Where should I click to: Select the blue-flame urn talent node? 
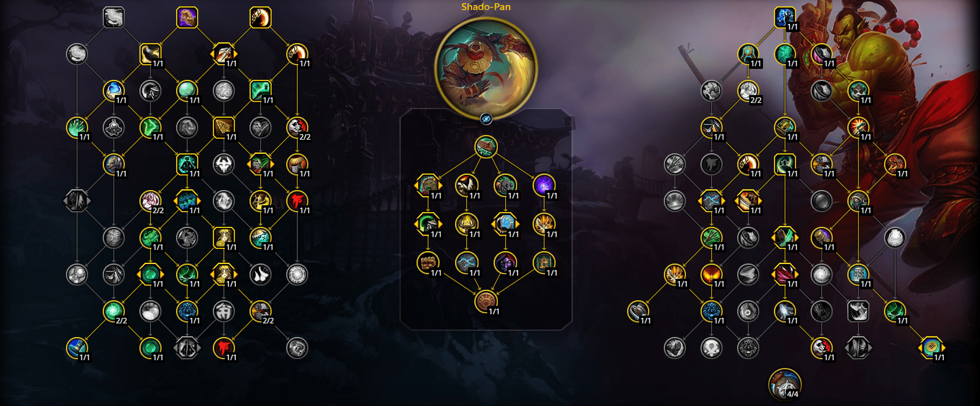[x=114, y=91]
